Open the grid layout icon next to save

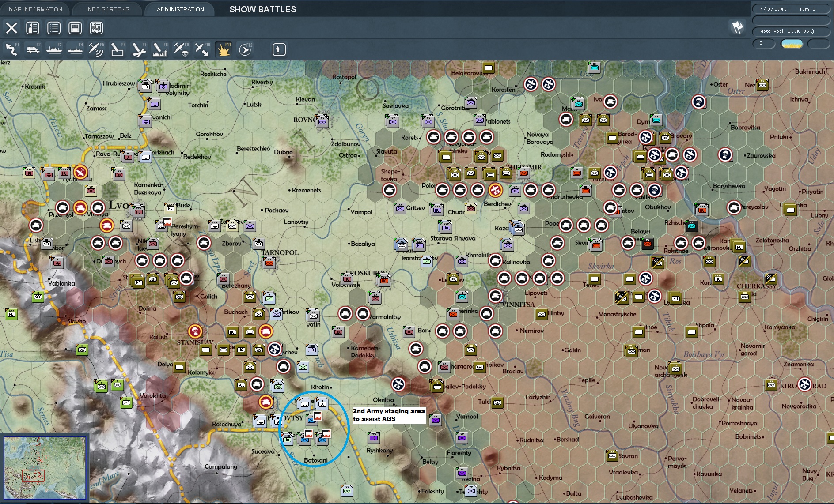tap(96, 28)
